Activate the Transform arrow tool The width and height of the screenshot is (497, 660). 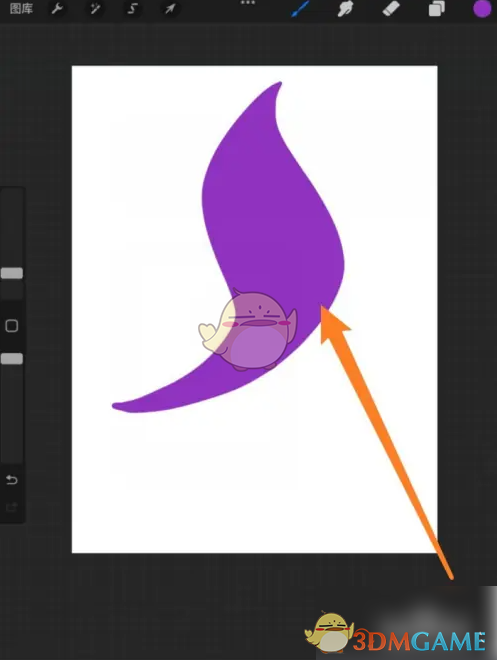pyautogui.click(x=170, y=8)
